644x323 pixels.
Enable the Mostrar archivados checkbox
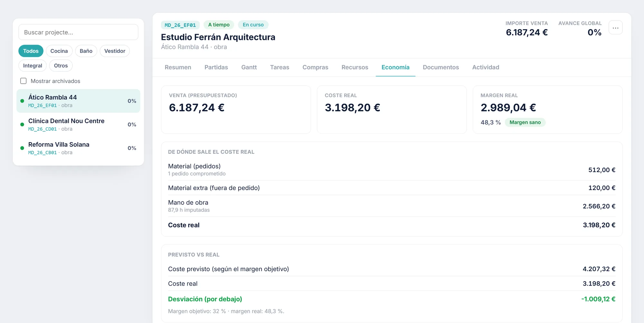point(23,81)
